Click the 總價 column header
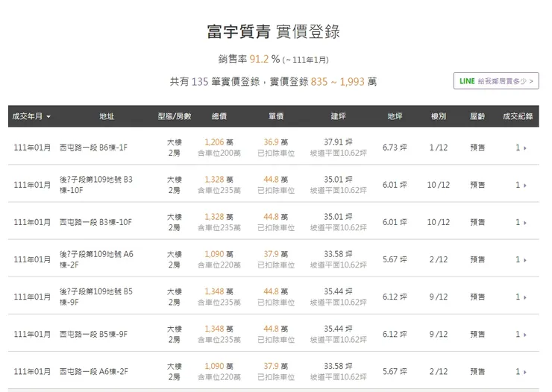Image resolution: width=552 pixels, height=392 pixels. pos(219,116)
